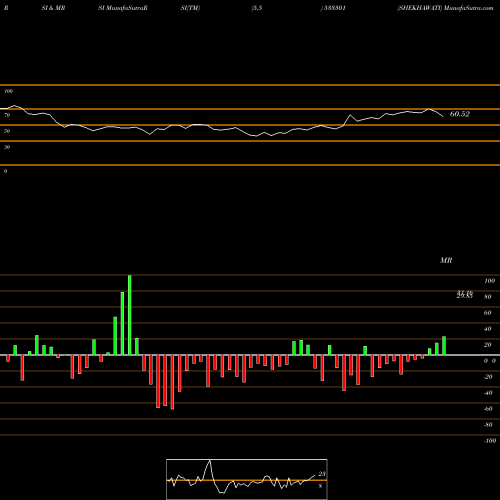Open the mini overview chart thumbnail at bottom
This screenshot has height=500, width=500.
(247, 479)
